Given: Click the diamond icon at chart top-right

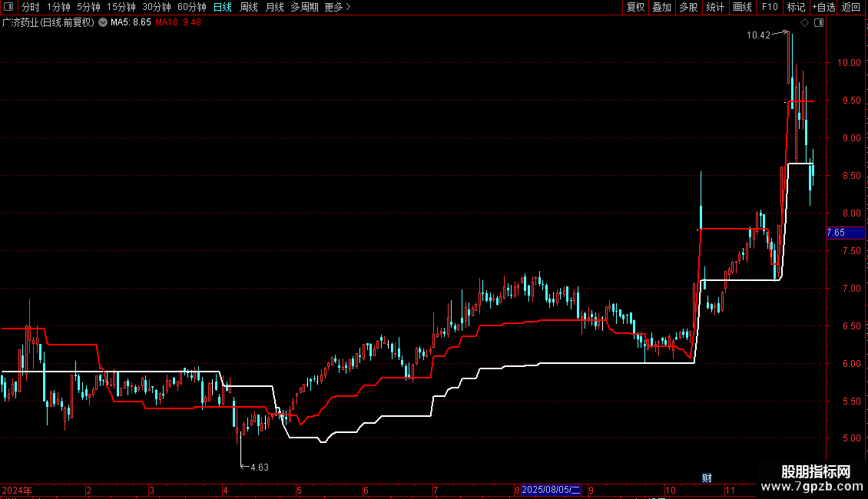Looking at the screenshot, I should point(805,23).
